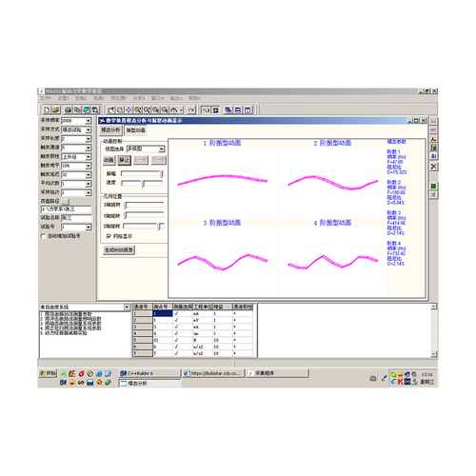Click the green square icon in right sidebar

click(433, 186)
